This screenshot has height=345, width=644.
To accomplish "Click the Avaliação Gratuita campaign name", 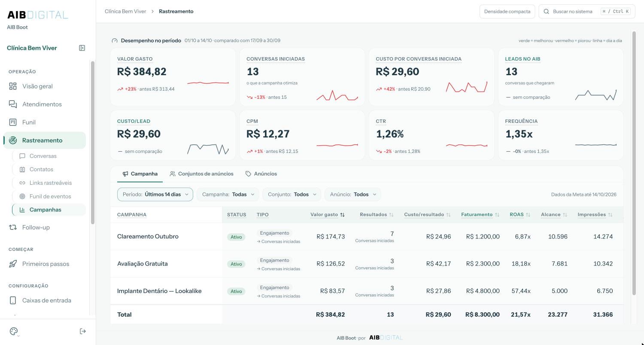I will pos(143,264).
